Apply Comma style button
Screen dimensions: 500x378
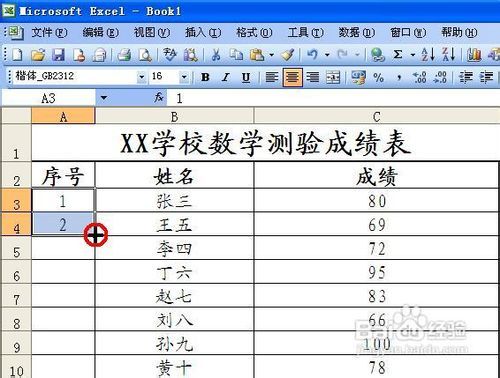(x=399, y=77)
